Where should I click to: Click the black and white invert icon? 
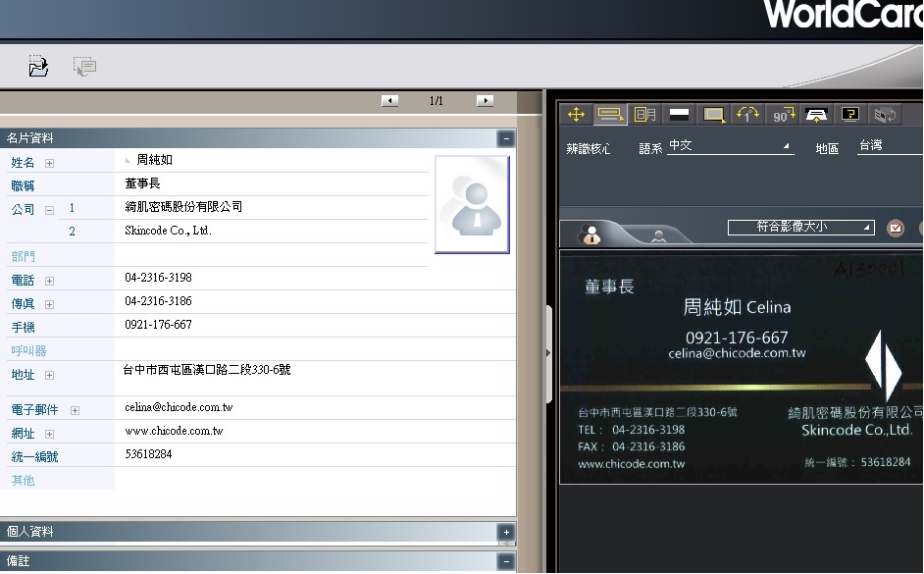click(678, 115)
